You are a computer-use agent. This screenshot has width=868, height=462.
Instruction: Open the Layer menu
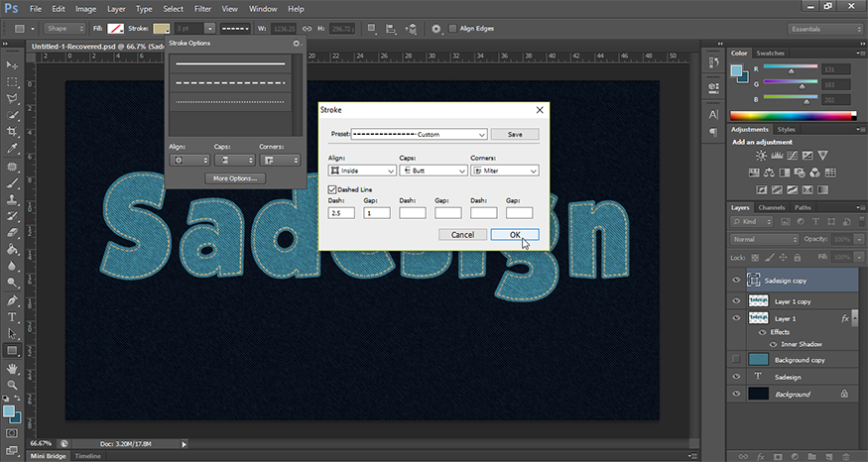pyautogui.click(x=116, y=9)
